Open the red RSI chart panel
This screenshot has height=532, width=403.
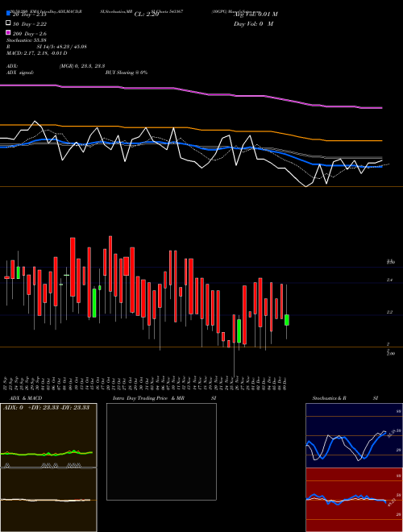354,500
